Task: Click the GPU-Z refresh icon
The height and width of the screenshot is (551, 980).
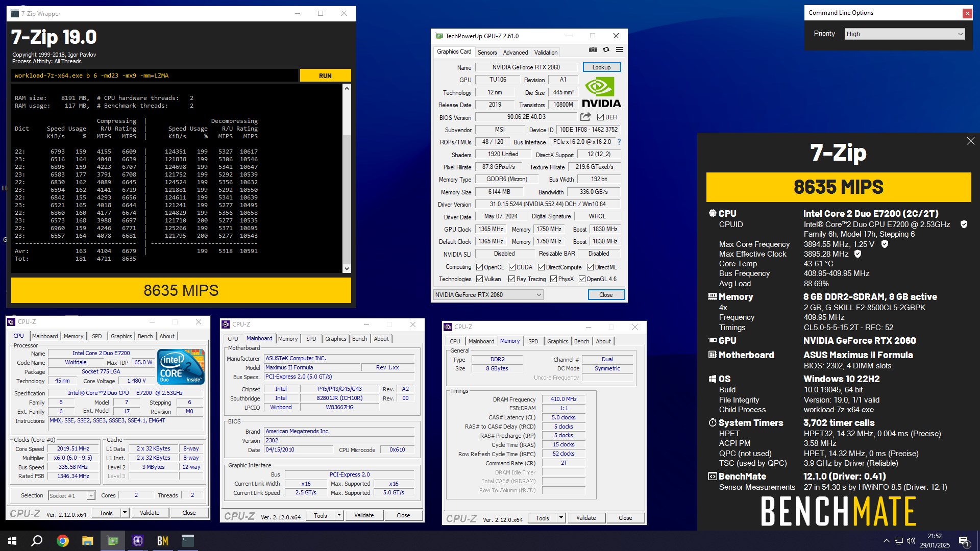Action: (606, 50)
